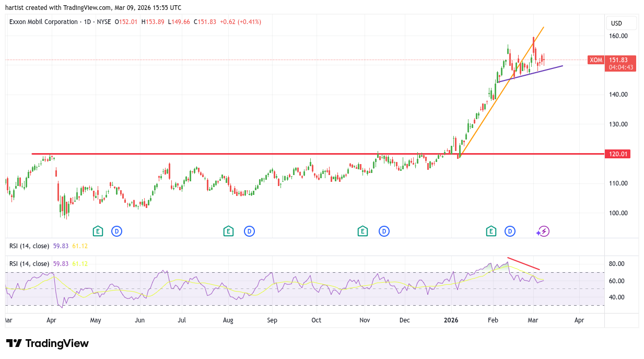Screen dimensions: 644x359
Task: Select the earnings E icon near November
Action: [362, 231]
